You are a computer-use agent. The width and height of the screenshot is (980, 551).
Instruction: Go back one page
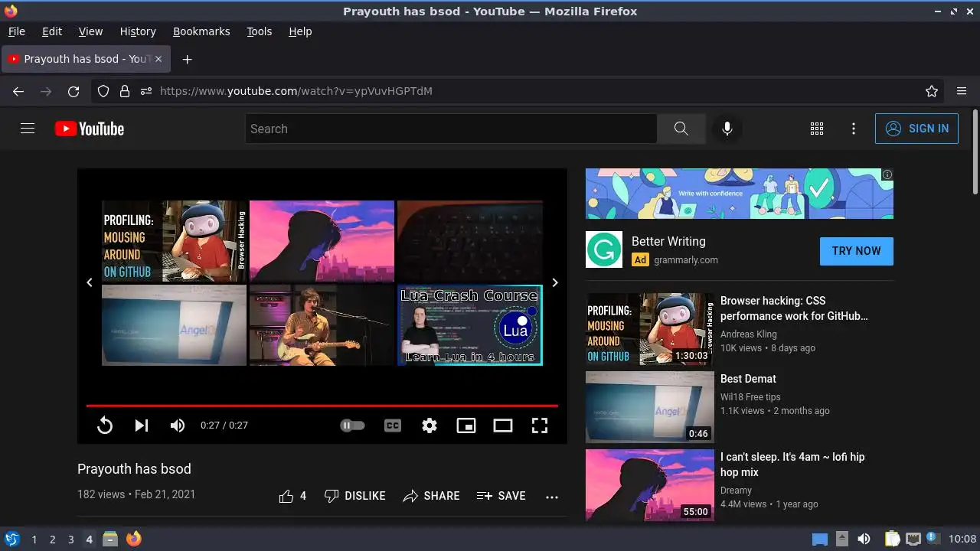coord(18,91)
